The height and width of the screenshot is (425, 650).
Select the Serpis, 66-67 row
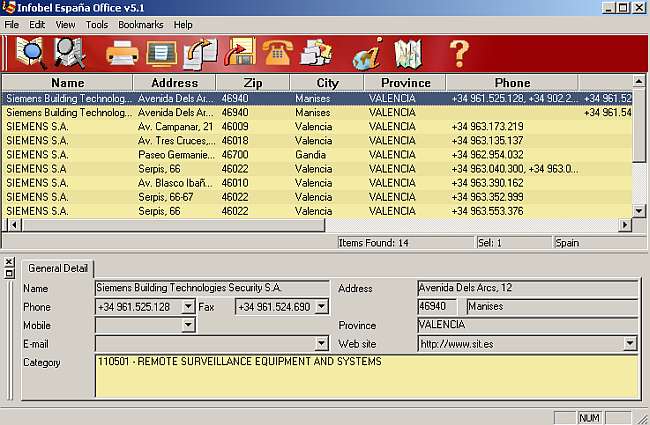[x=317, y=197]
